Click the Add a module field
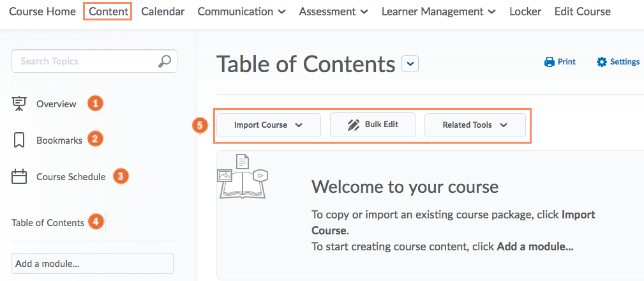644x281 pixels. (x=93, y=263)
